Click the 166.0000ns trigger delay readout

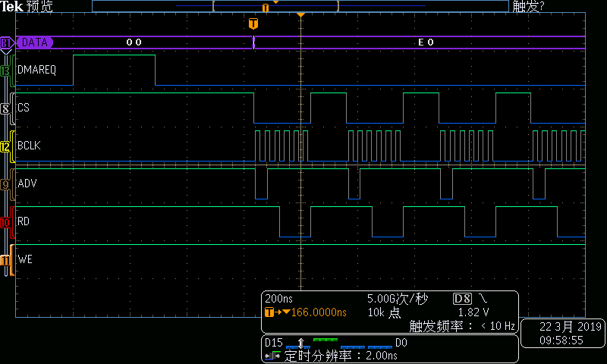point(319,312)
